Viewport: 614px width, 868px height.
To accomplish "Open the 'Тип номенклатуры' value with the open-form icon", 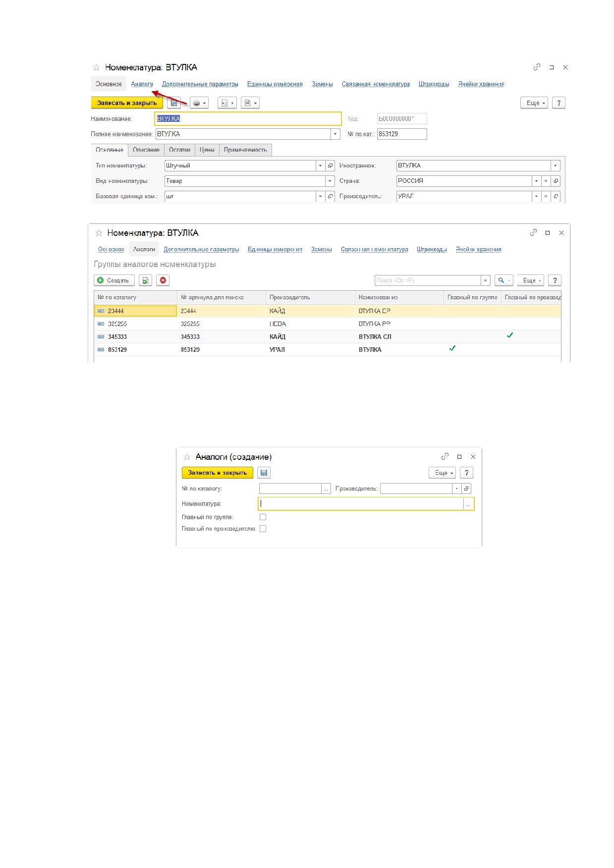I will (331, 165).
